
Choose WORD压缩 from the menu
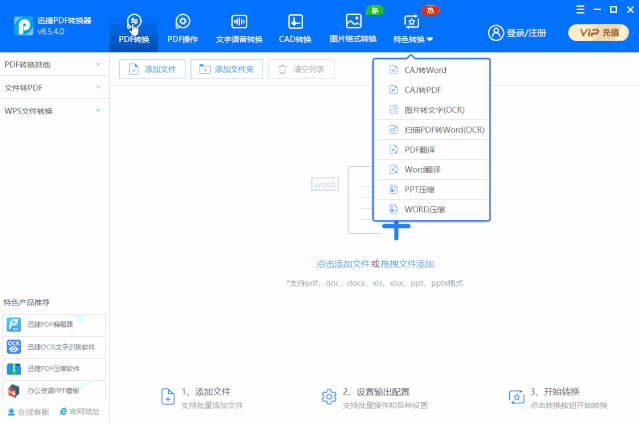coord(432,209)
